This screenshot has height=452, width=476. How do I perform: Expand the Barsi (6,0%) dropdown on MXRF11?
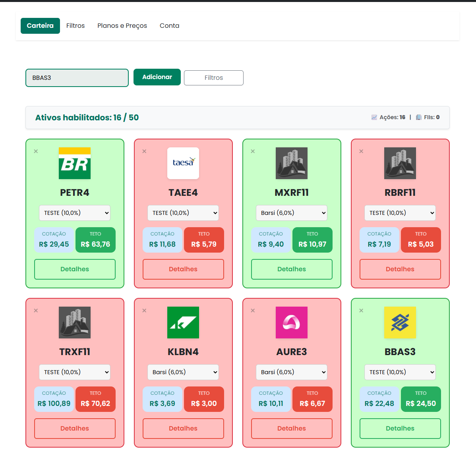[292, 213]
